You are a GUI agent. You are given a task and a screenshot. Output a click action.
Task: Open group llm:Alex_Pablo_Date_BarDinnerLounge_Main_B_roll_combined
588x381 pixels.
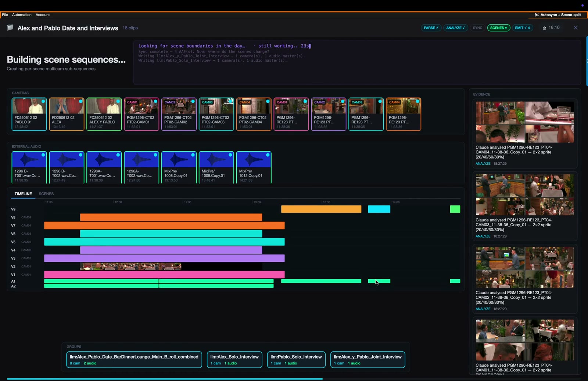pos(134,360)
